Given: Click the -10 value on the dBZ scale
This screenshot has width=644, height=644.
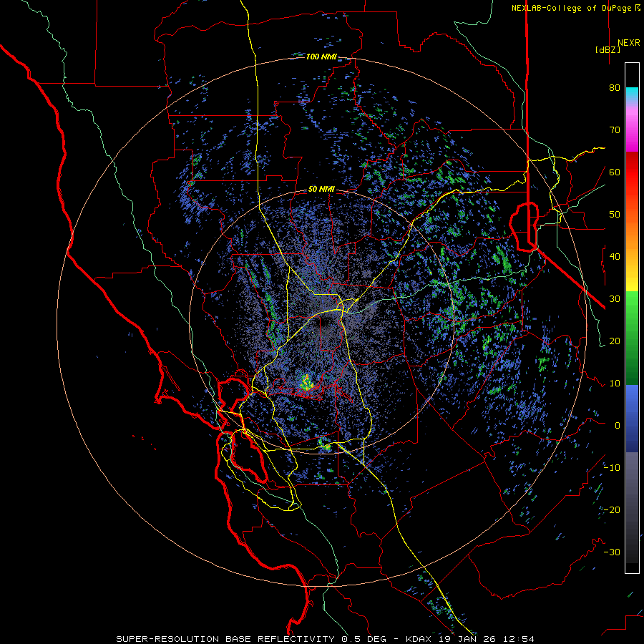Looking at the screenshot, I should (x=612, y=468).
